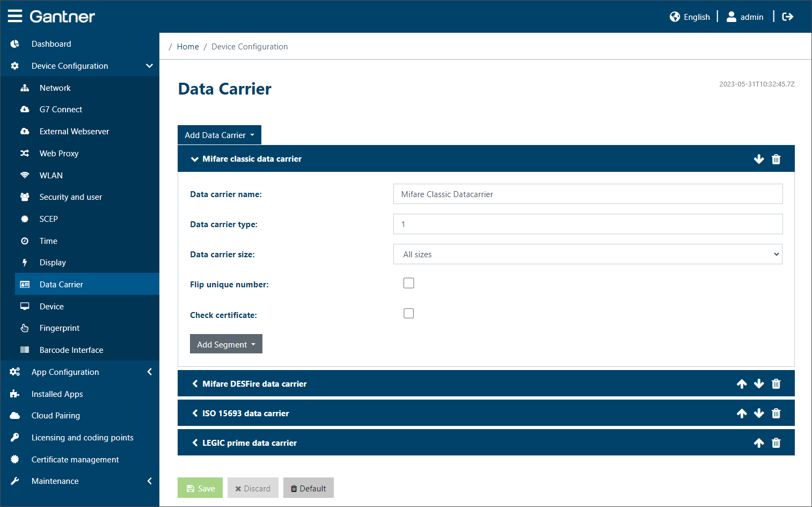Screen dimensions: 812x507
Task: Click the Gantner logo
Action: coord(62,16)
